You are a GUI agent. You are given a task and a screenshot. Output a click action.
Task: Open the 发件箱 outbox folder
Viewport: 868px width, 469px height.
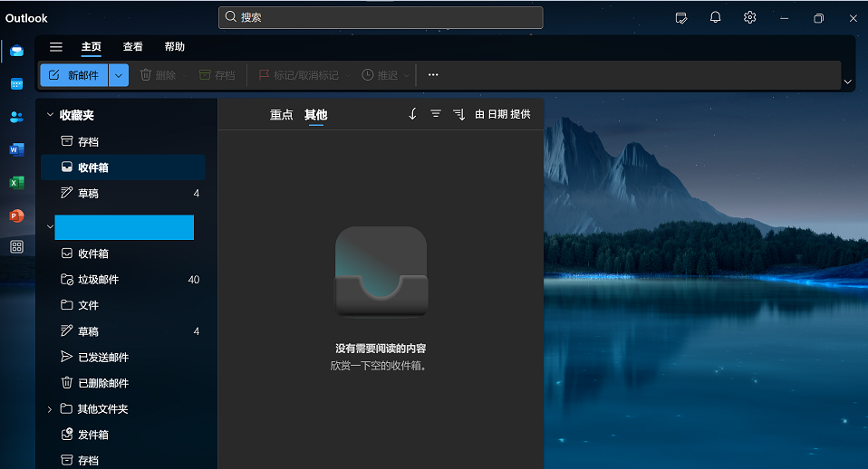click(x=123, y=435)
